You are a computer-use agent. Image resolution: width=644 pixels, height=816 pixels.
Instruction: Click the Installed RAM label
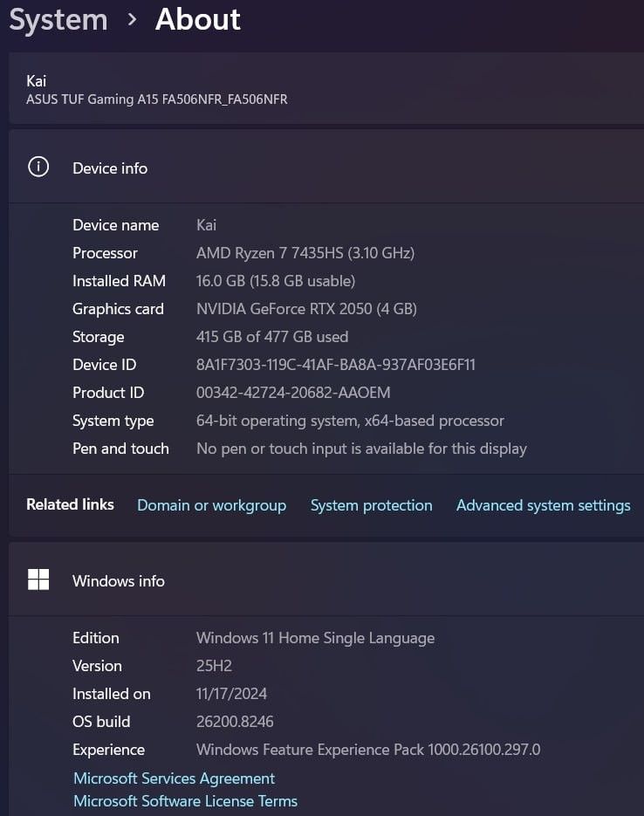(x=120, y=281)
